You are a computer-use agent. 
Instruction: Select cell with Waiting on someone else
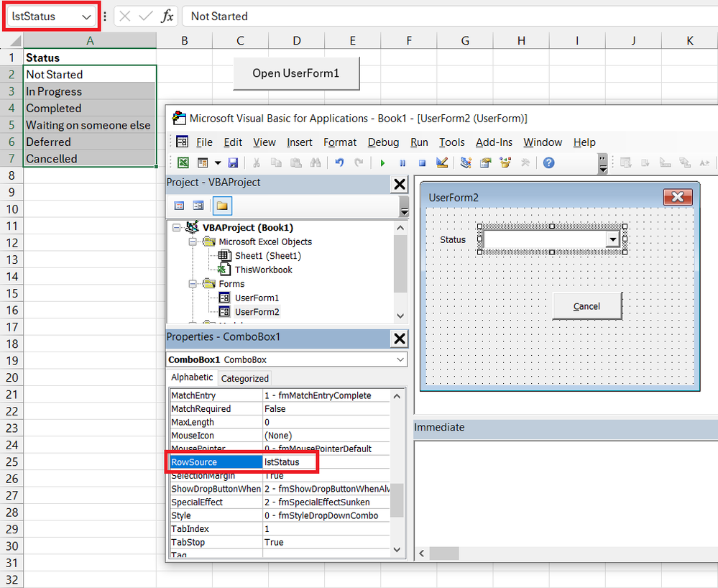(90, 125)
